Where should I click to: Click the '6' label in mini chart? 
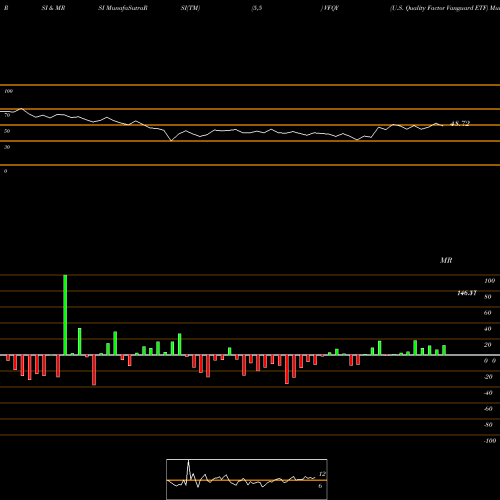[320, 486]
